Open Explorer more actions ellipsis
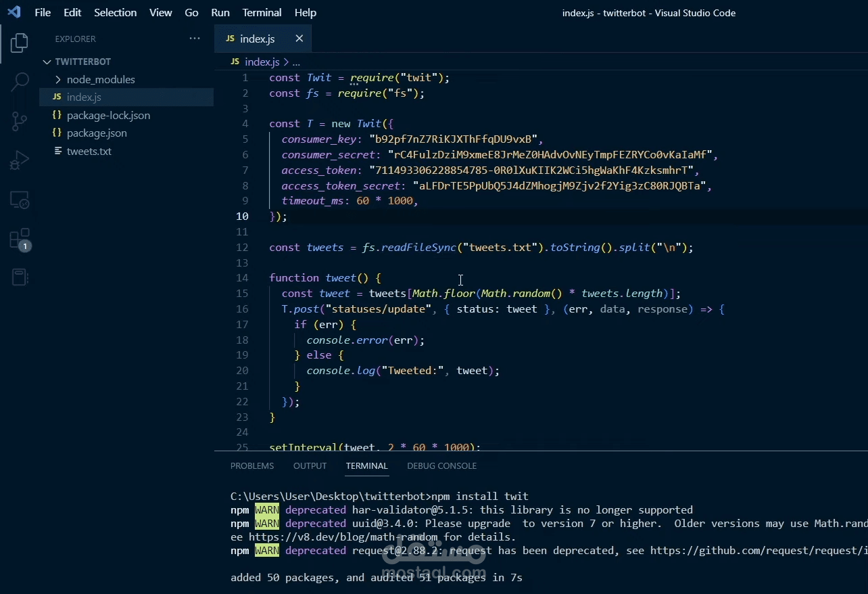 point(195,39)
